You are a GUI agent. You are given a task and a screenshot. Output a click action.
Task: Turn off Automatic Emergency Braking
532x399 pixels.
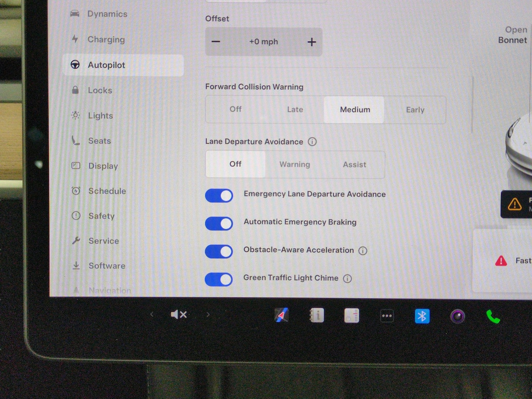coord(219,224)
